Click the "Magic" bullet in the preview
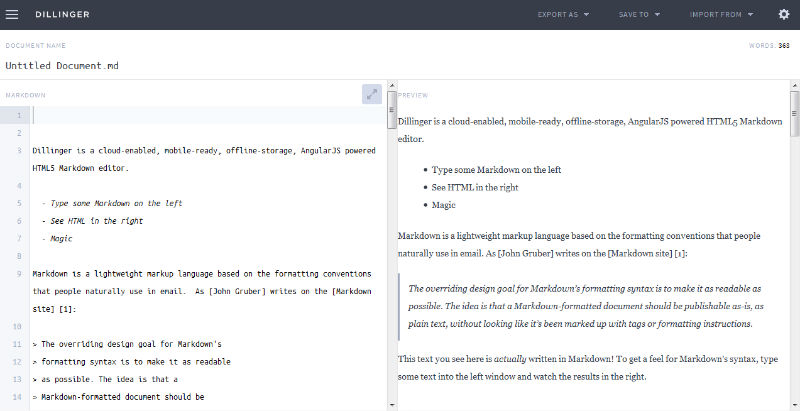 click(444, 205)
